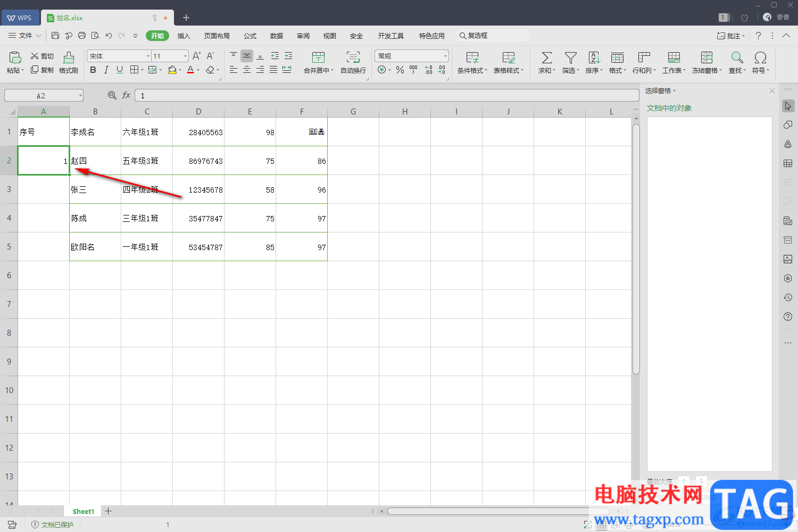Open the 视图 tab
This screenshot has width=798, height=532.
click(x=330, y=36)
